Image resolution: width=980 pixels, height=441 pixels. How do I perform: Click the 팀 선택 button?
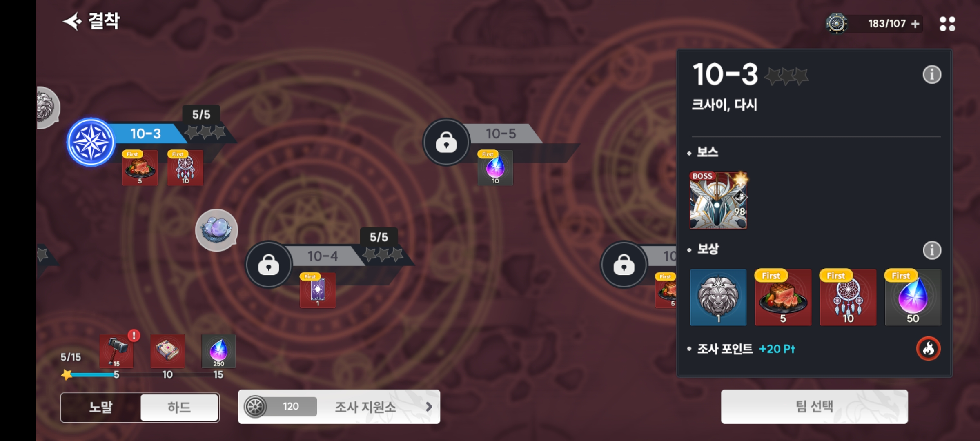(814, 407)
